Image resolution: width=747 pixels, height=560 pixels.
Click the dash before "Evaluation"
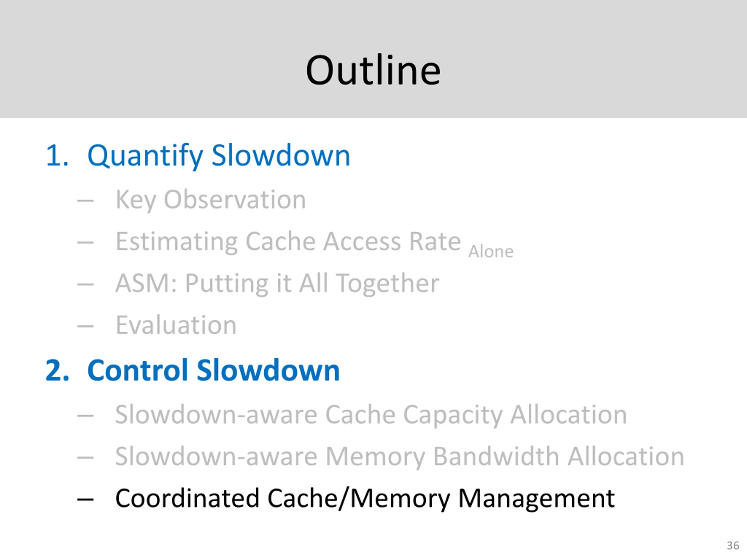click(85, 326)
